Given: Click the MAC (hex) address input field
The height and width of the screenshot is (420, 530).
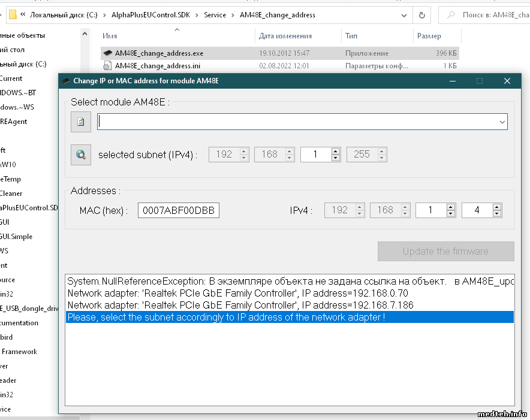Looking at the screenshot, I should [x=179, y=210].
